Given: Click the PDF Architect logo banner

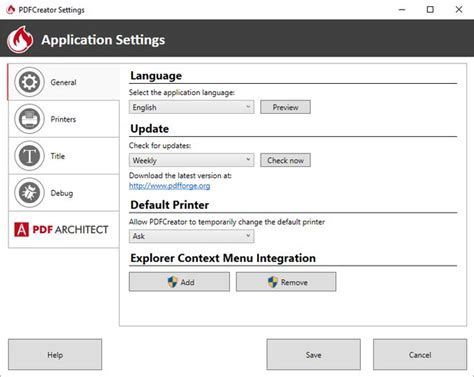Looking at the screenshot, I should point(61,229).
